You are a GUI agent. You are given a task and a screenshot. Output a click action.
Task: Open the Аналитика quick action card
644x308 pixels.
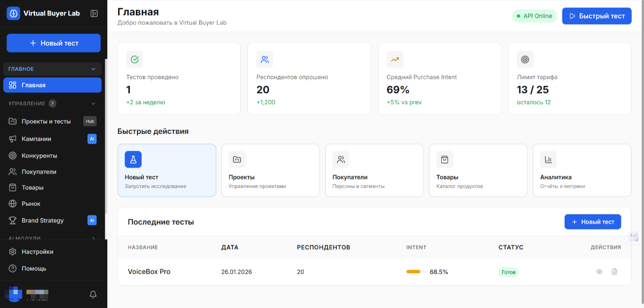[x=582, y=170]
